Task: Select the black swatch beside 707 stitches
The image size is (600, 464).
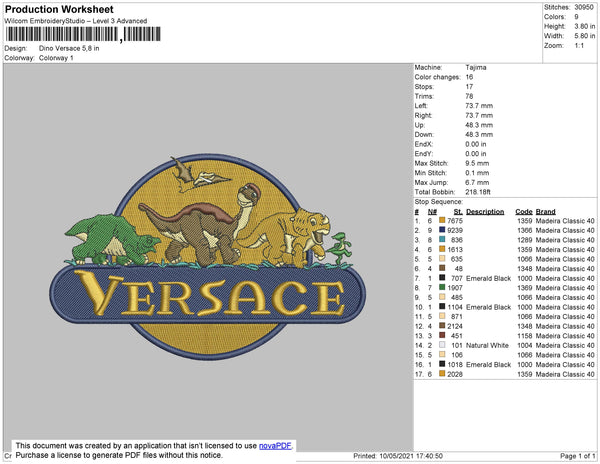Action: 442,278
